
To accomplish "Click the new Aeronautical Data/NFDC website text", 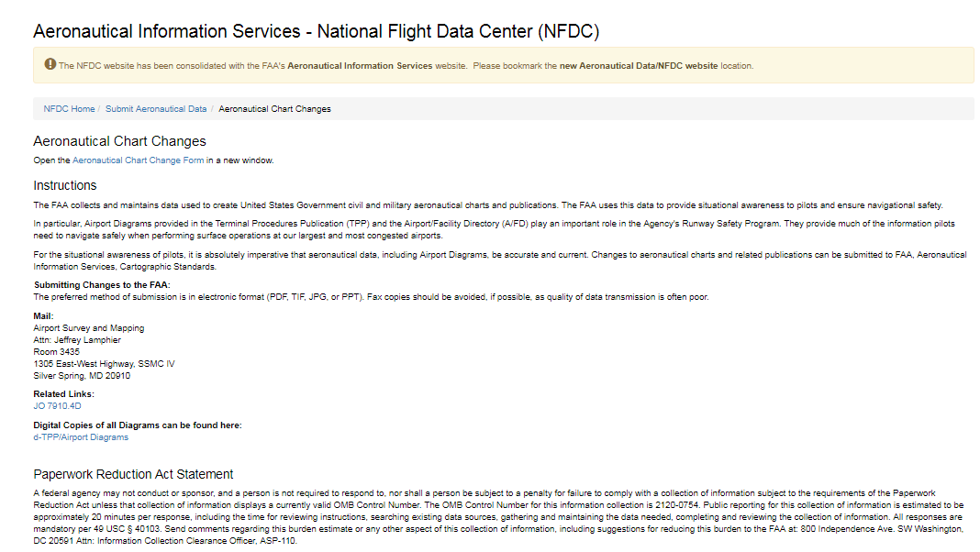I will click(639, 66).
